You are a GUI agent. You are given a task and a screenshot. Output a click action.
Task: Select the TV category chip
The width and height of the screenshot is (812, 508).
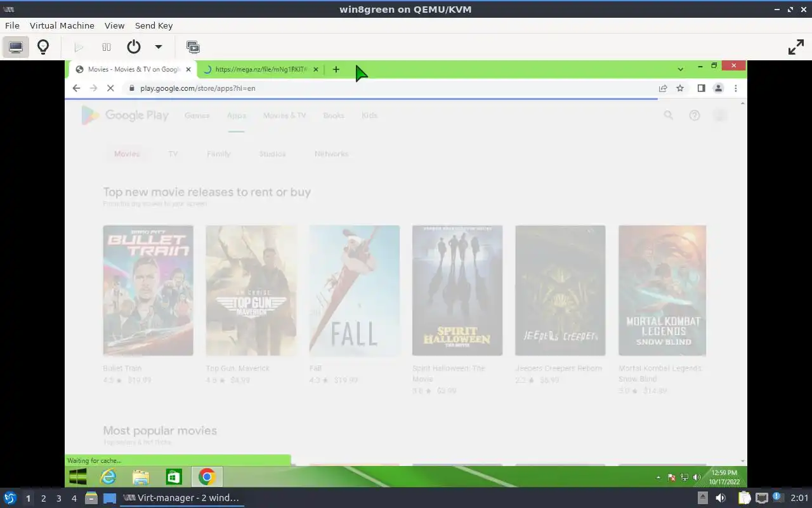173,154
